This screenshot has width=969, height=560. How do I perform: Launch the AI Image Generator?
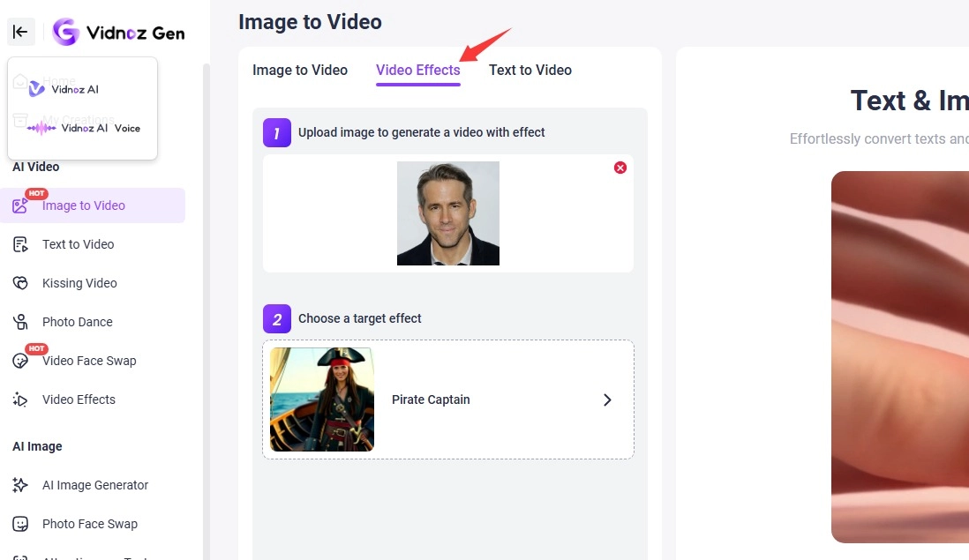[x=94, y=484]
